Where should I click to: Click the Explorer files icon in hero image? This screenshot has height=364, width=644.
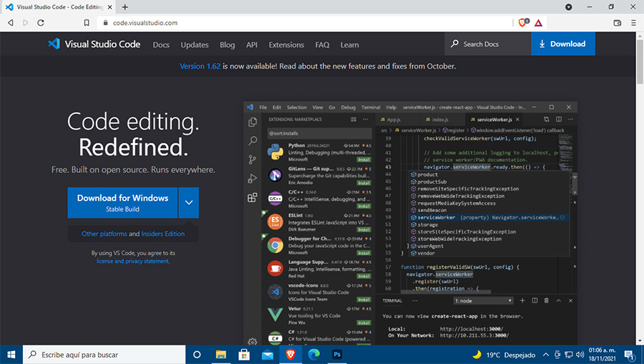point(253,122)
